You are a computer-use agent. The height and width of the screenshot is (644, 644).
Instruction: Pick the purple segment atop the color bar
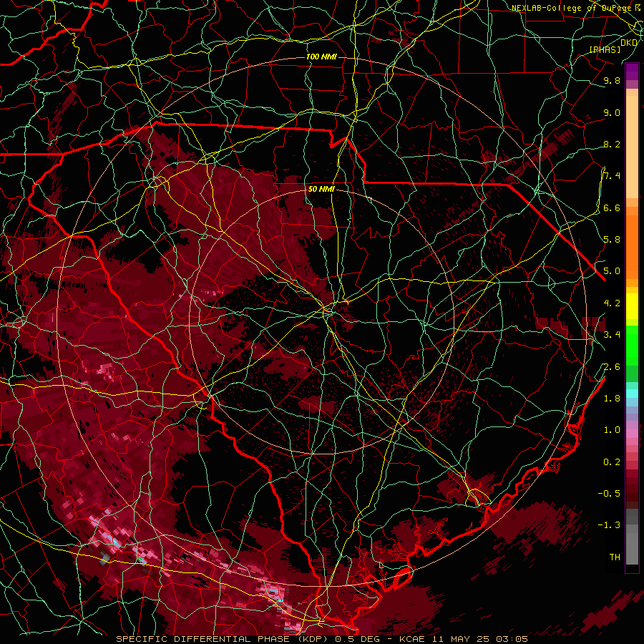pos(632,72)
